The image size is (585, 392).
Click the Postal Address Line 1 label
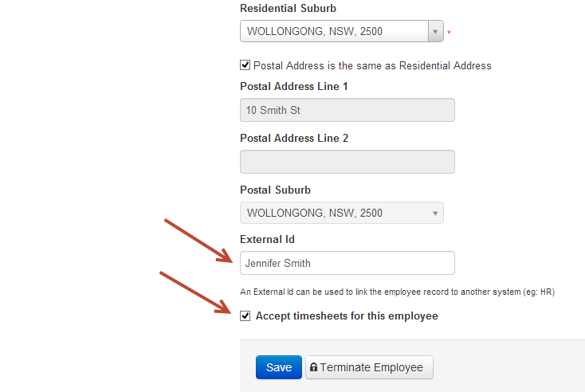(x=294, y=86)
